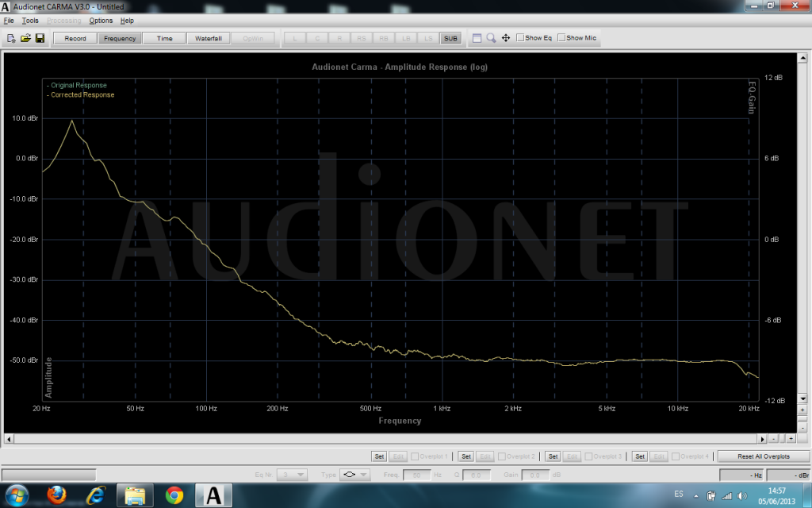Screen dimensions: 812x508
Task: Click Set for Overplot 1
Action: [379, 456]
